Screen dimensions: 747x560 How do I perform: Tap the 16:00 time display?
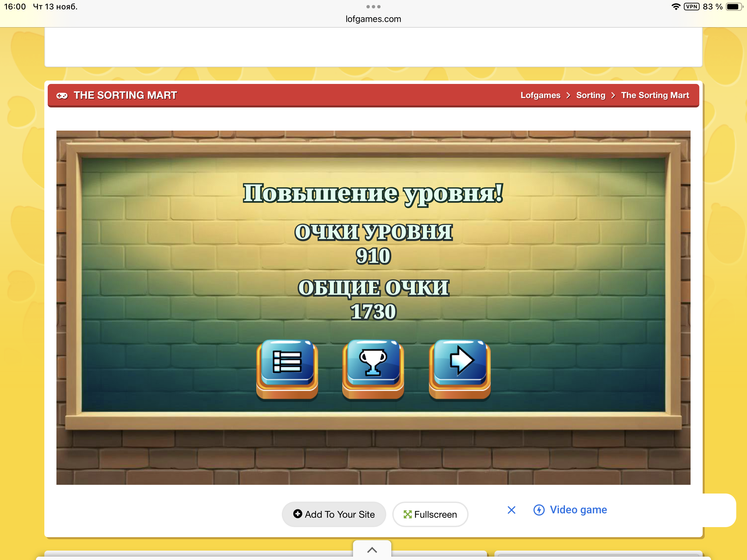click(15, 6)
